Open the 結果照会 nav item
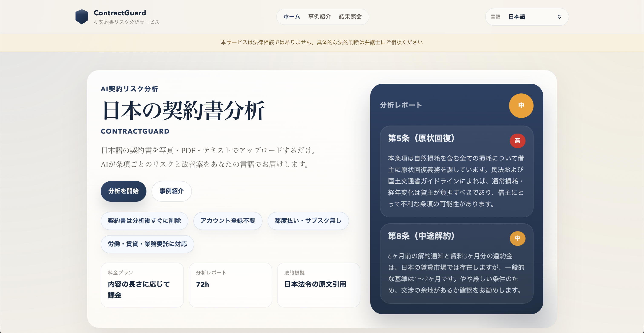644x333 pixels. (350, 16)
